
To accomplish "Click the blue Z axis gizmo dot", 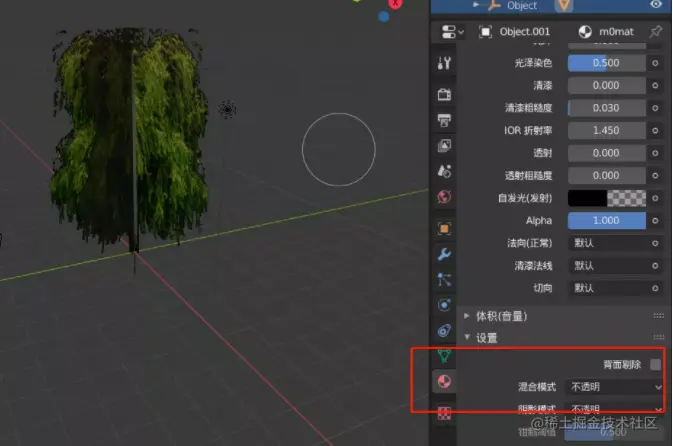I will pos(384,16).
